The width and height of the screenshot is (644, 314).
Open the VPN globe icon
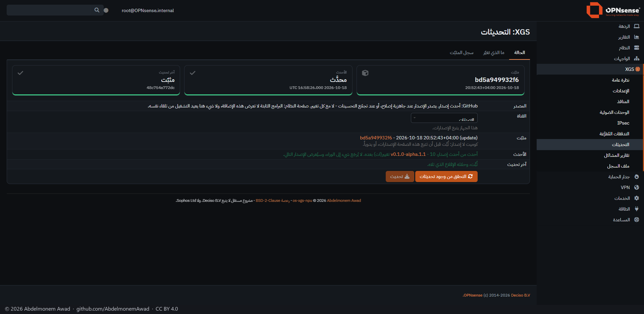click(x=637, y=187)
